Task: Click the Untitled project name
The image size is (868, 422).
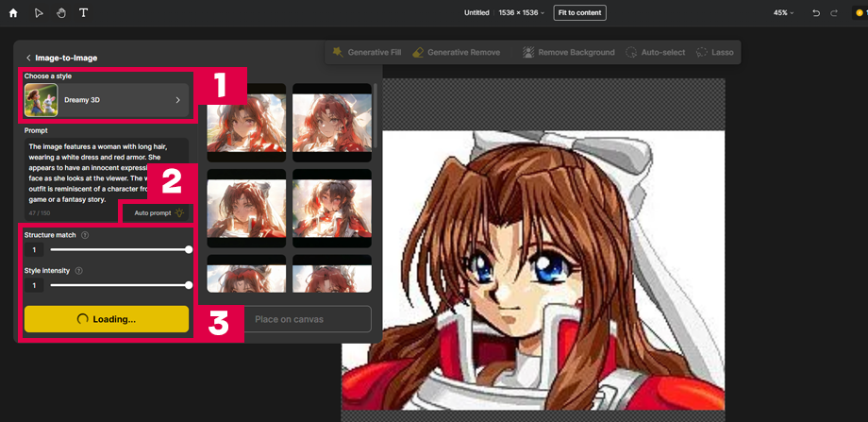Action: (476, 12)
